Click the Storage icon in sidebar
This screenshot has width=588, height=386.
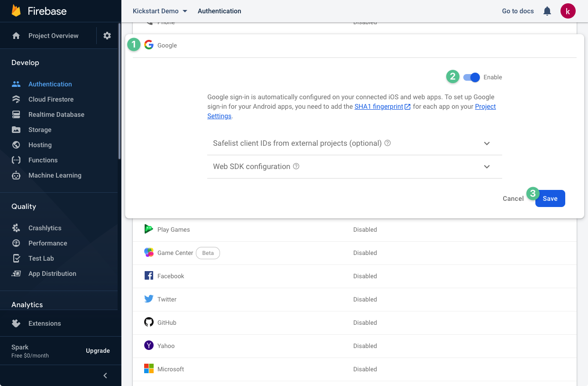tap(16, 130)
